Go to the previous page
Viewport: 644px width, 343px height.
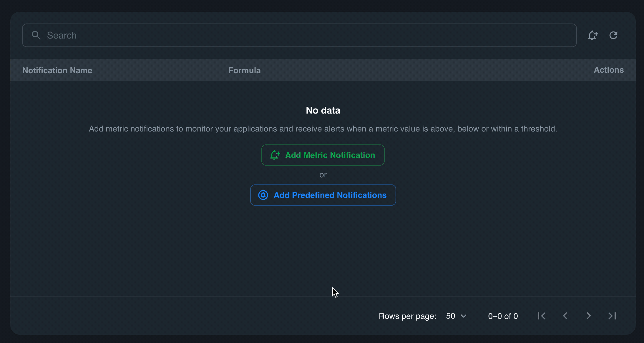pos(565,316)
